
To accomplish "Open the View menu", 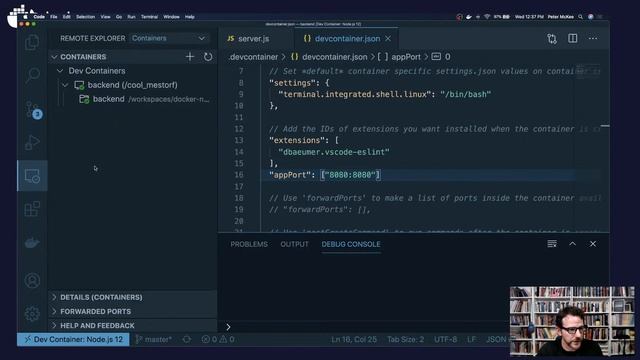I will tap(105, 17).
